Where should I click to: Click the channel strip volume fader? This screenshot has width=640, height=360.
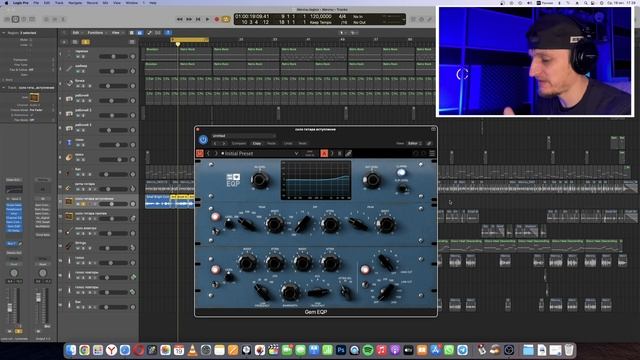coord(10,308)
